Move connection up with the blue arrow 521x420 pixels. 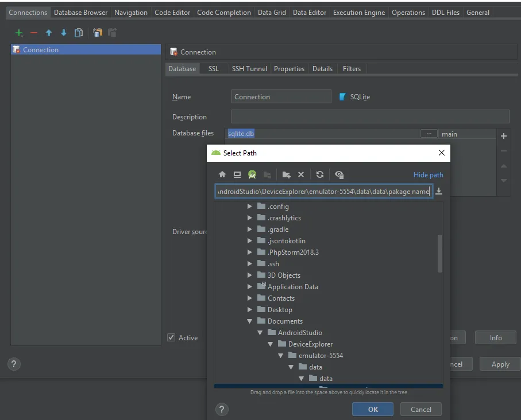coord(49,33)
